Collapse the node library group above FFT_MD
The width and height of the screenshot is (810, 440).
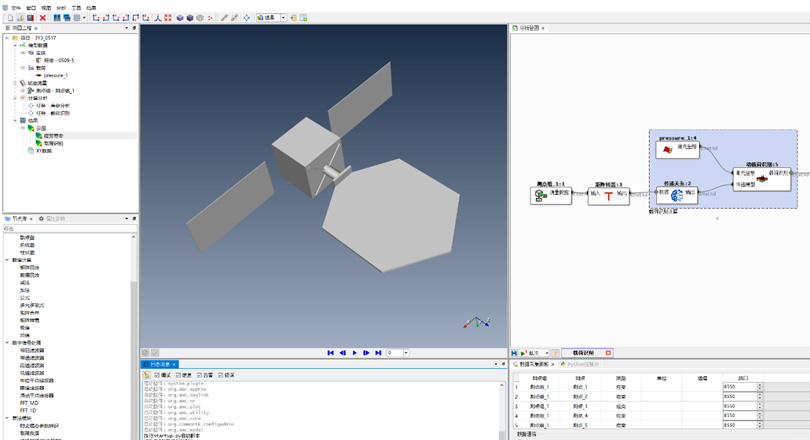click(x=7, y=342)
